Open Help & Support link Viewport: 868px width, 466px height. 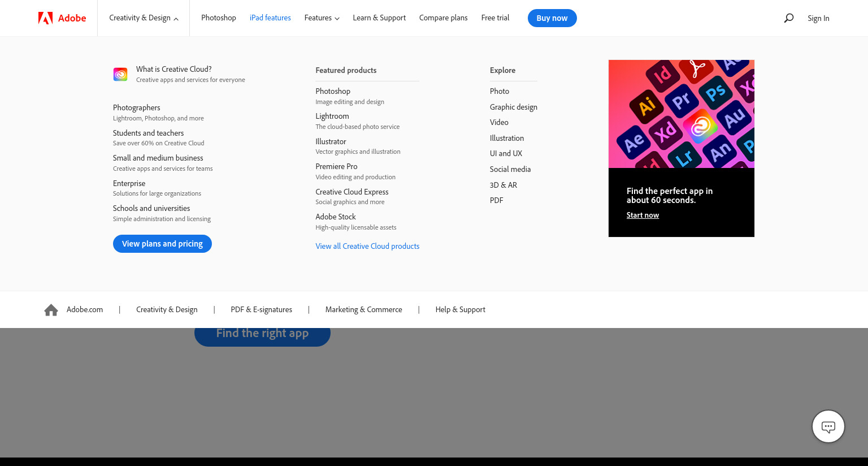coord(461,309)
